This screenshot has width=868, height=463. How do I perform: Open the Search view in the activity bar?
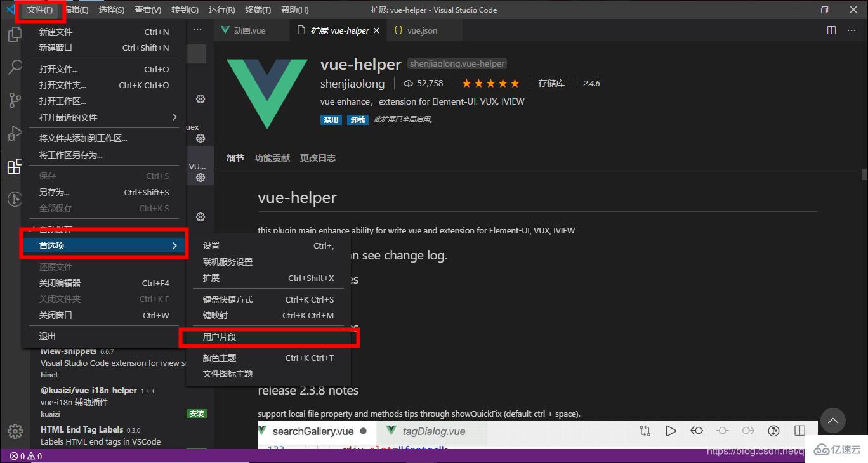(15, 67)
